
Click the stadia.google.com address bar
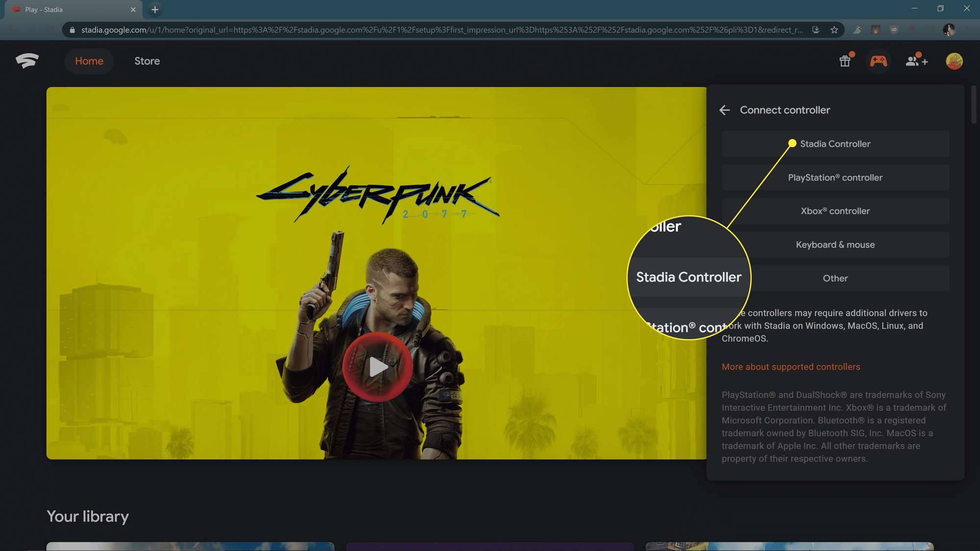[x=441, y=30]
